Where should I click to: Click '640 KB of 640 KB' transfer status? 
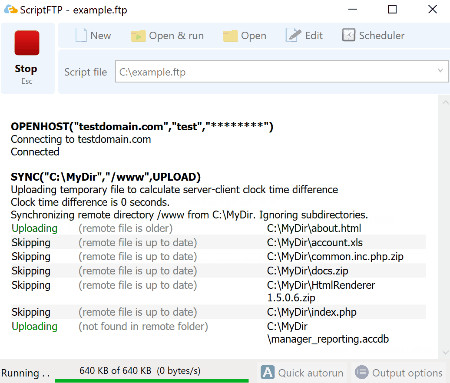(140, 371)
